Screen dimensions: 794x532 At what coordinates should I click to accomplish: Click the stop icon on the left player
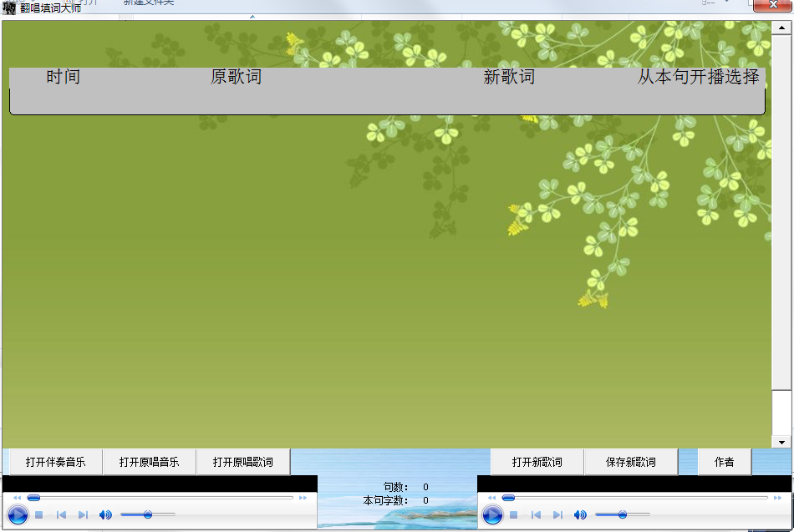pos(38,514)
